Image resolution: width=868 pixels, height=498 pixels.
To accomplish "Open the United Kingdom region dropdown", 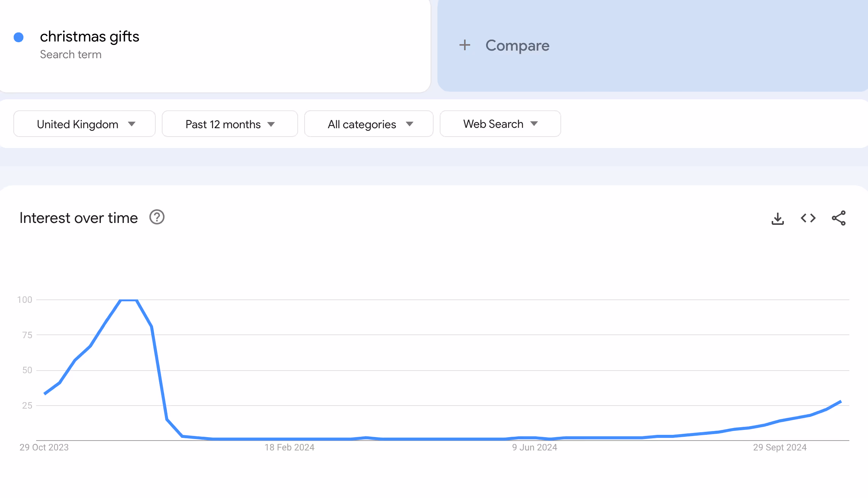I will point(85,124).
